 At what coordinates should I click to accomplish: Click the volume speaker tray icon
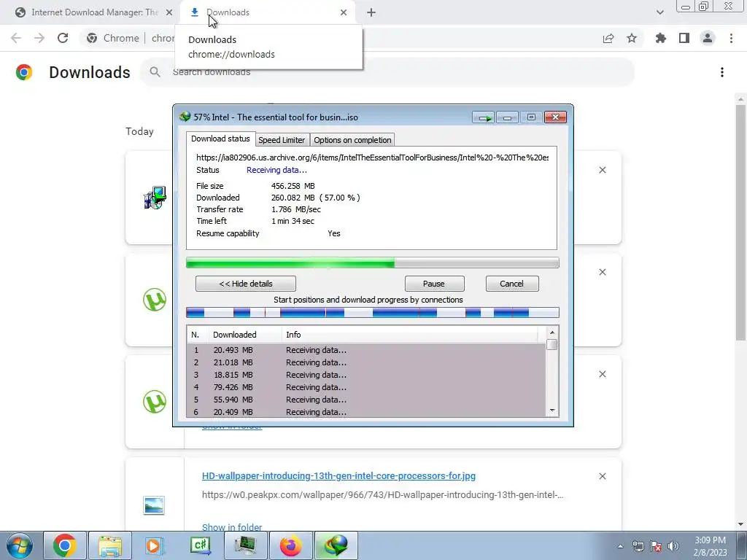pyautogui.click(x=673, y=546)
